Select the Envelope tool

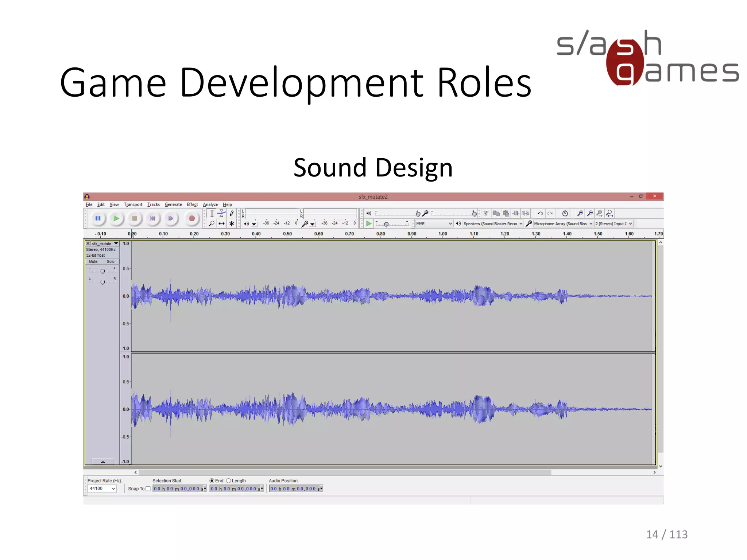click(221, 214)
